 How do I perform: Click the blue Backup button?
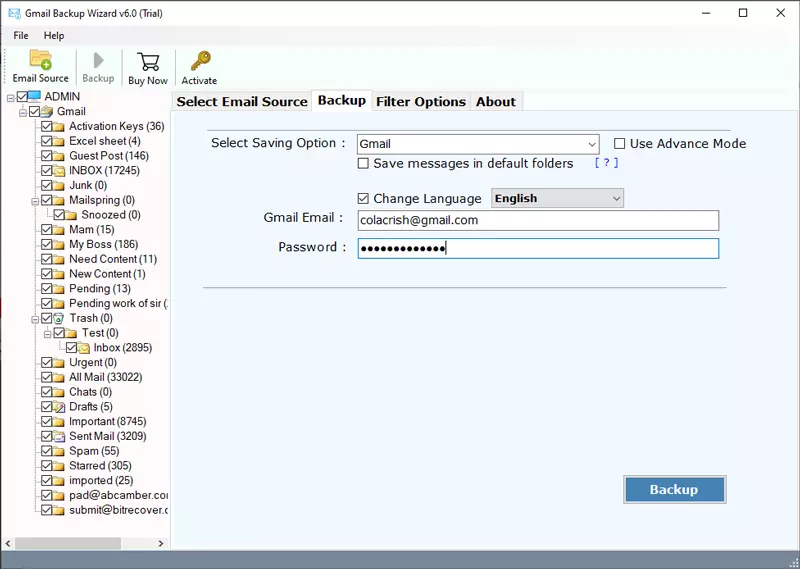pos(674,489)
